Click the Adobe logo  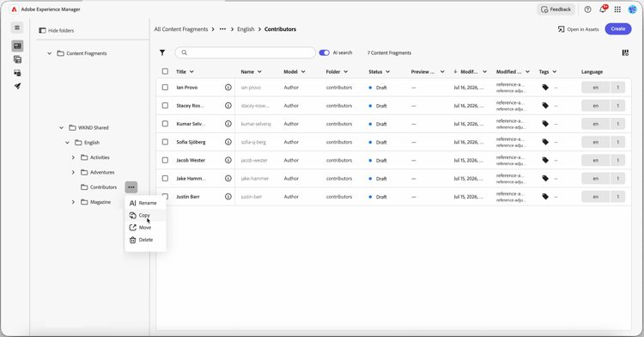[x=14, y=9]
